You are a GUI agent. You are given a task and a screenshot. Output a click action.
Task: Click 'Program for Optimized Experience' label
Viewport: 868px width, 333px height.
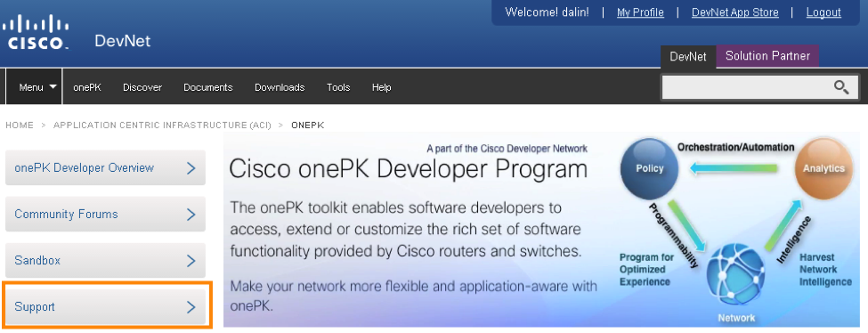[646, 270]
